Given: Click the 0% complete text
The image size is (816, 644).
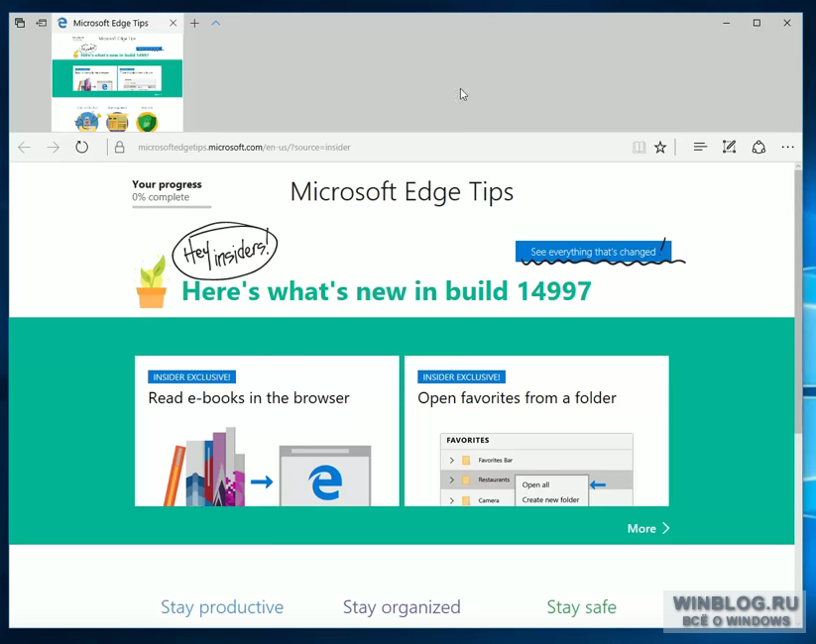Looking at the screenshot, I should pyautogui.click(x=161, y=197).
